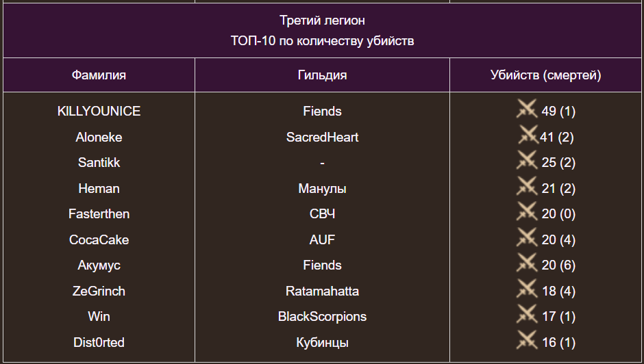Click the BlackScorpions guild entry

point(322,317)
